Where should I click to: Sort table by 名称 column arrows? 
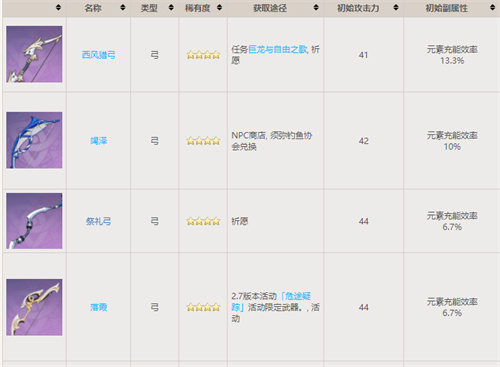(x=123, y=7)
